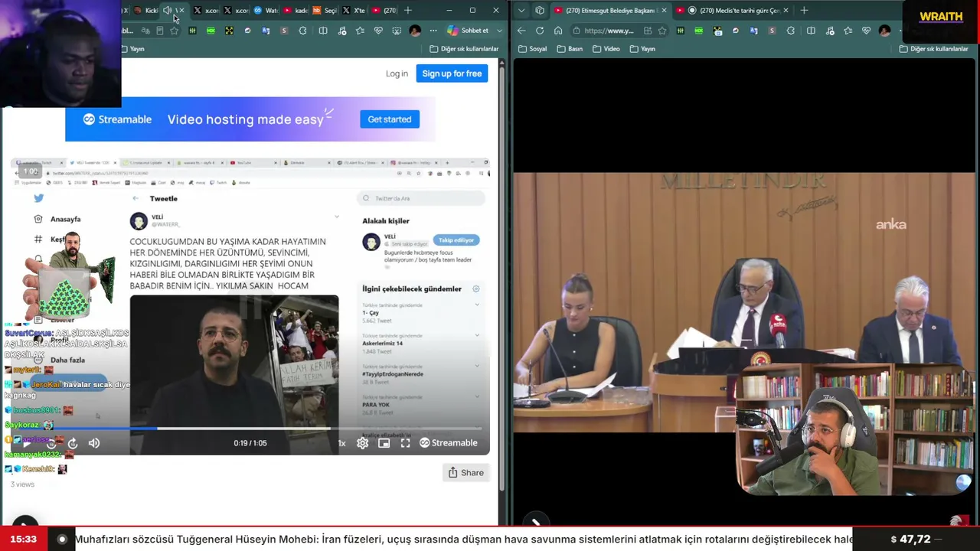Open the three-dot menu in left browser
The height and width of the screenshot is (551, 980).
point(433,31)
